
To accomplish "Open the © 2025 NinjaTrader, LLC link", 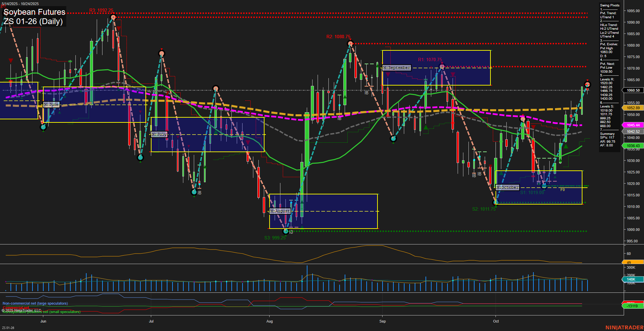I will tap(22, 310).
